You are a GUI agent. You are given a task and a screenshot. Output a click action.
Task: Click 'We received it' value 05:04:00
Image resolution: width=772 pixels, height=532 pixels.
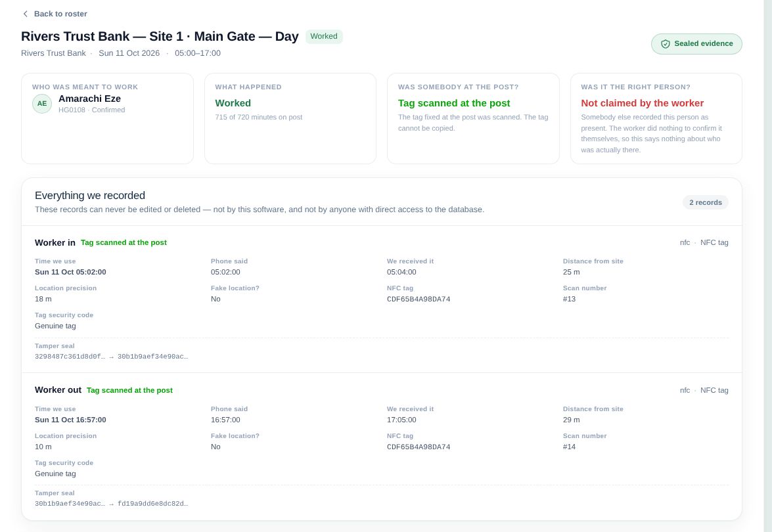pyautogui.click(x=401, y=272)
